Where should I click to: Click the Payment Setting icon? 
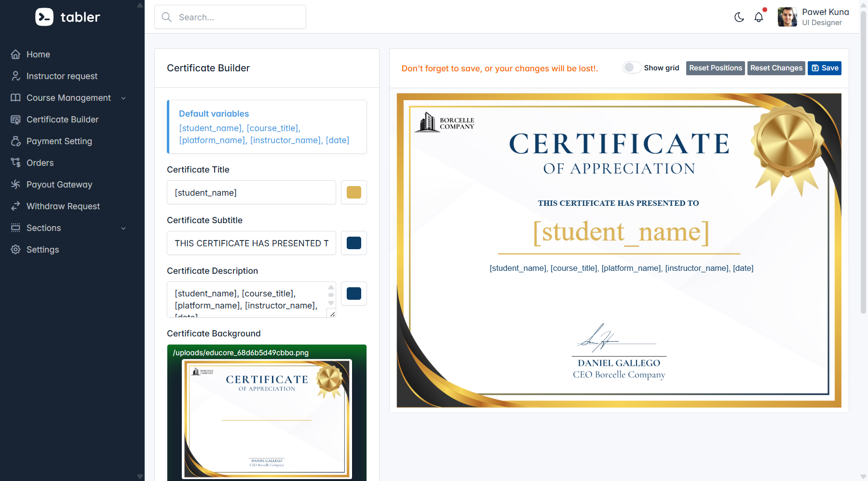(x=16, y=141)
